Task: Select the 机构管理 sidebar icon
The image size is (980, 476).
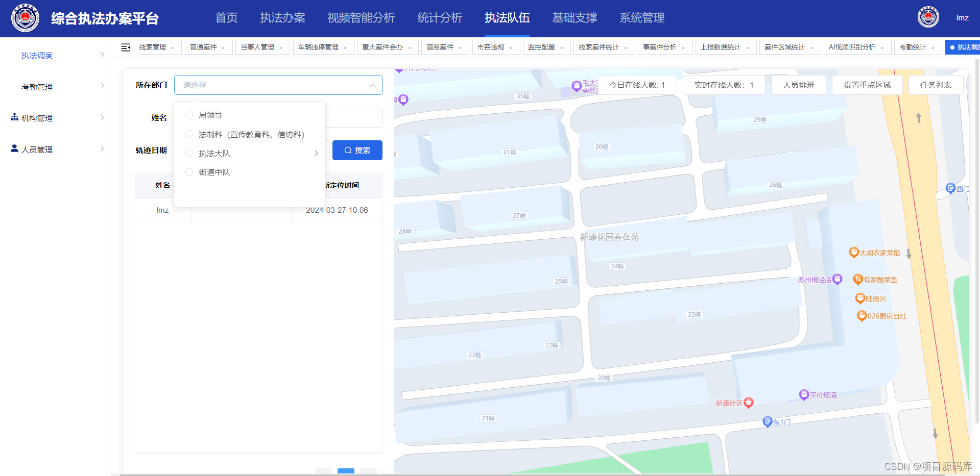Action: [14, 117]
